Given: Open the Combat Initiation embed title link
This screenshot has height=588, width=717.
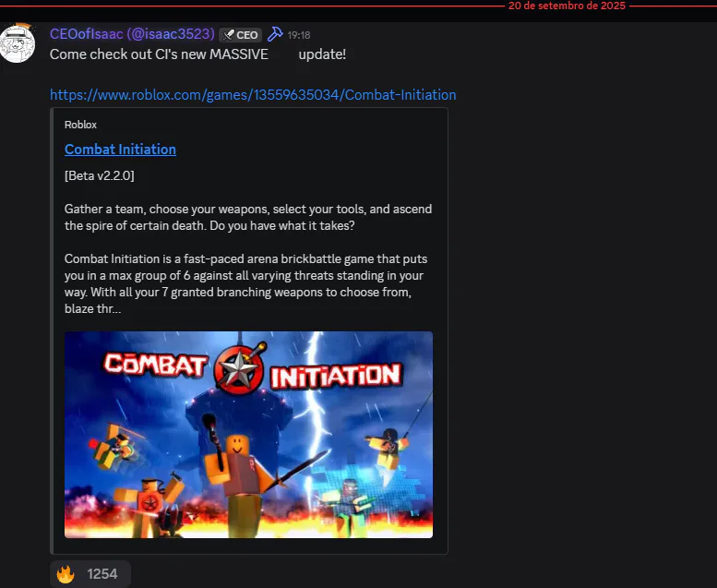Looking at the screenshot, I should pyautogui.click(x=120, y=150).
